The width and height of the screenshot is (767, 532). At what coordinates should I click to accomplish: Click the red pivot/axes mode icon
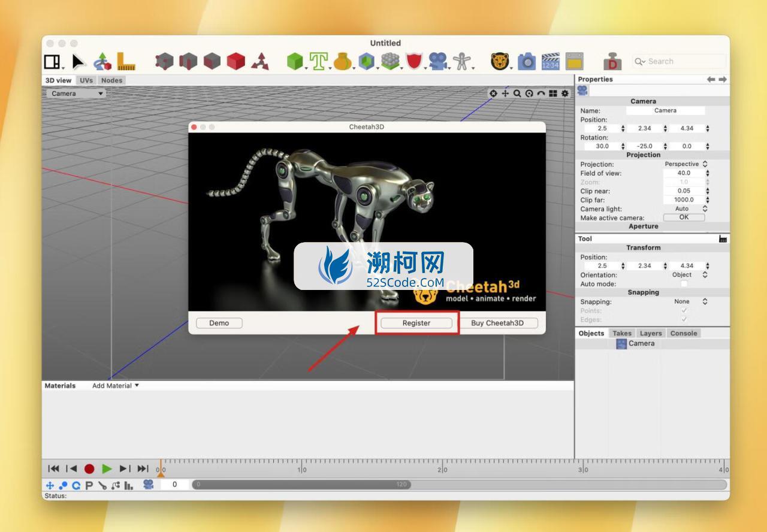point(259,61)
